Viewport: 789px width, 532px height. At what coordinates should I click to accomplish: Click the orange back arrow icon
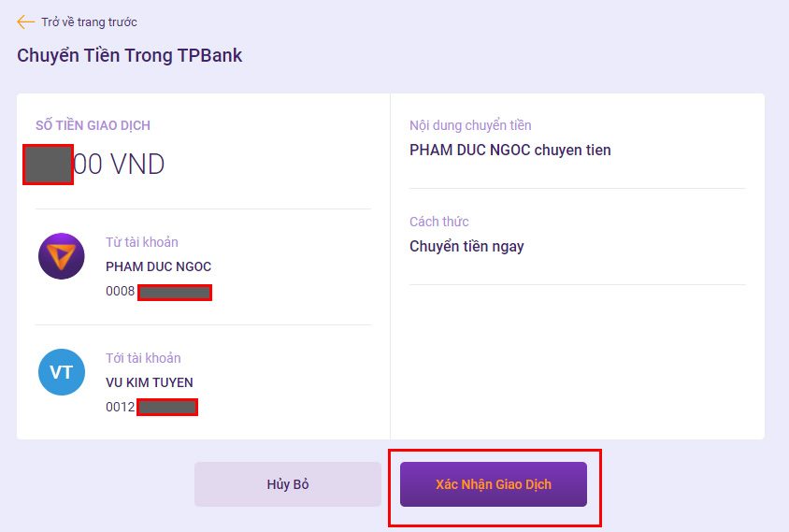point(25,22)
